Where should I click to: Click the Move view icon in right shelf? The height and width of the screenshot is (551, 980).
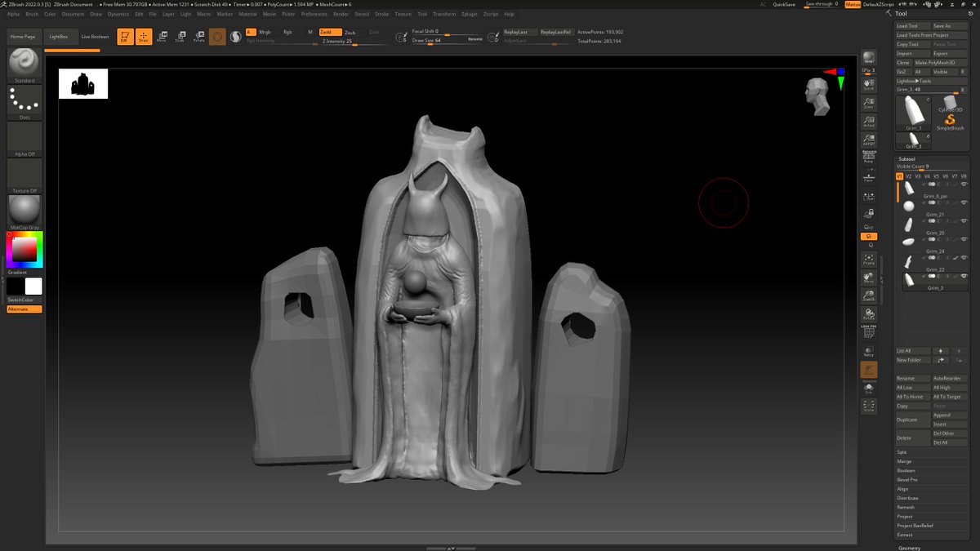869,278
